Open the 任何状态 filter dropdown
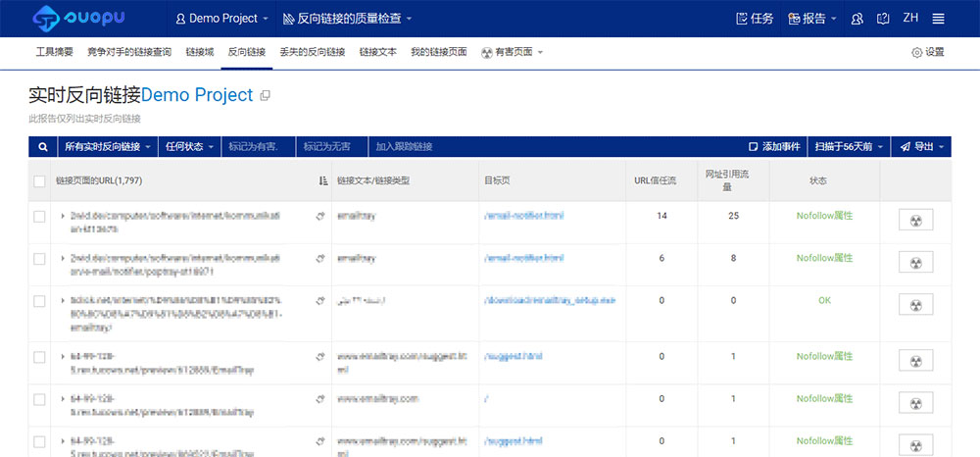The height and width of the screenshot is (457, 980). point(190,147)
